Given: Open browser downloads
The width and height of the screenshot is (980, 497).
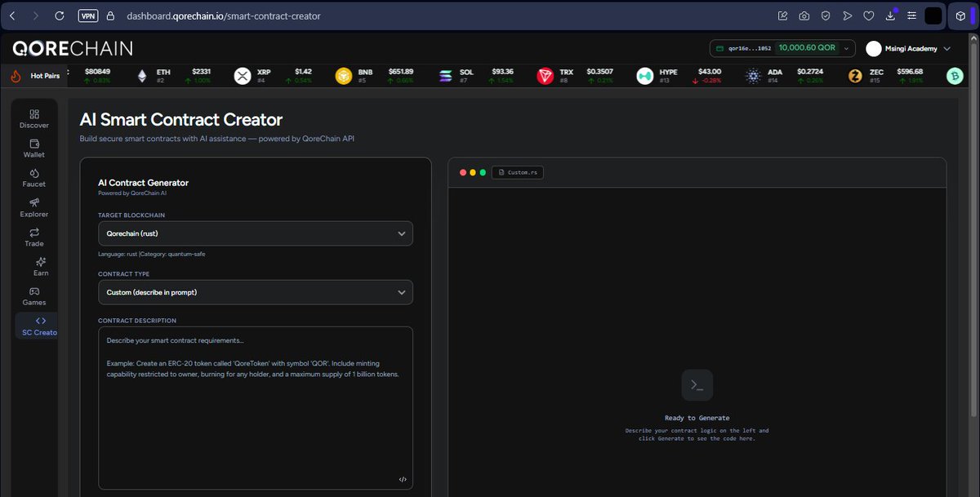Looking at the screenshot, I should [x=891, y=16].
